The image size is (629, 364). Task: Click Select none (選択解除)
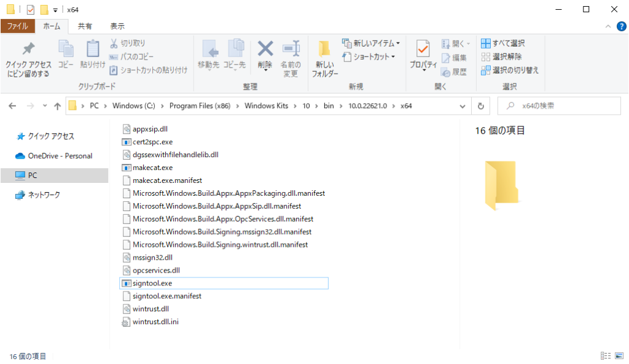[501, 56]
